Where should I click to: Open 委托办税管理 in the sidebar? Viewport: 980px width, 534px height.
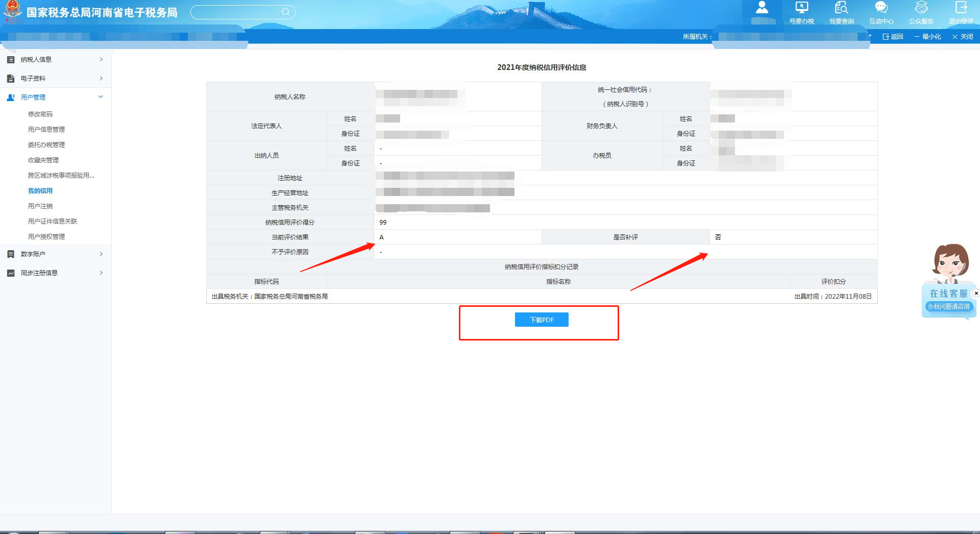pyautogui.click(x=46, y=145)
